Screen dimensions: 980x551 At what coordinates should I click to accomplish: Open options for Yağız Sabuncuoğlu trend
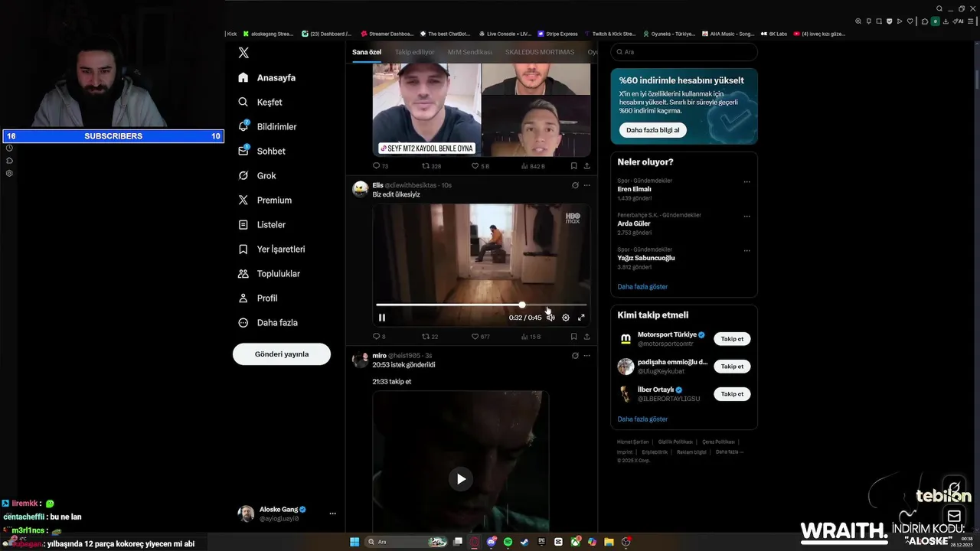[x=746, y=250]
